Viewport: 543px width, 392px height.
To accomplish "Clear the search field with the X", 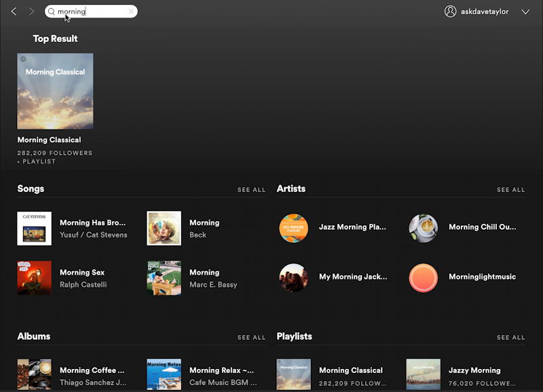I will click(x=131, y=12).
